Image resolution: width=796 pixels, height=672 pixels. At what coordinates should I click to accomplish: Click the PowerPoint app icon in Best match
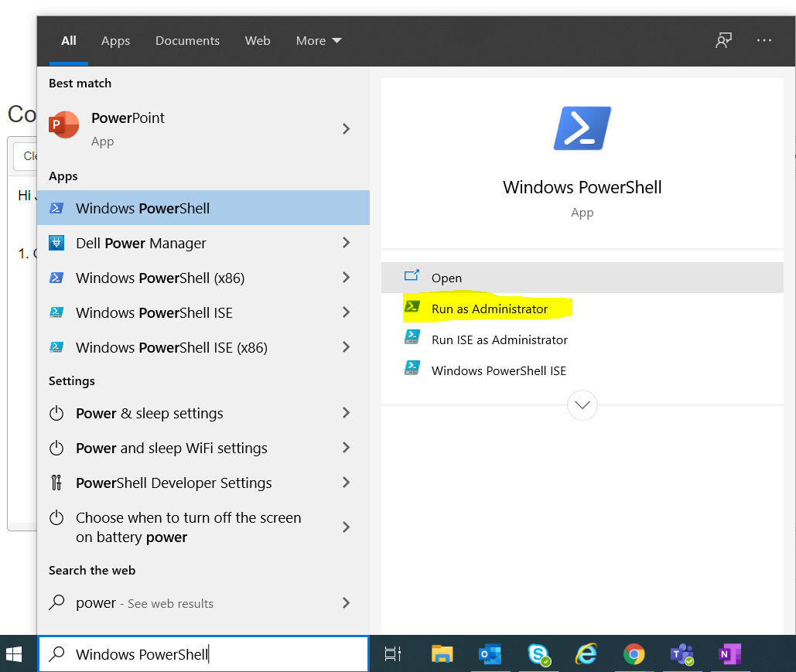point(64,125)
